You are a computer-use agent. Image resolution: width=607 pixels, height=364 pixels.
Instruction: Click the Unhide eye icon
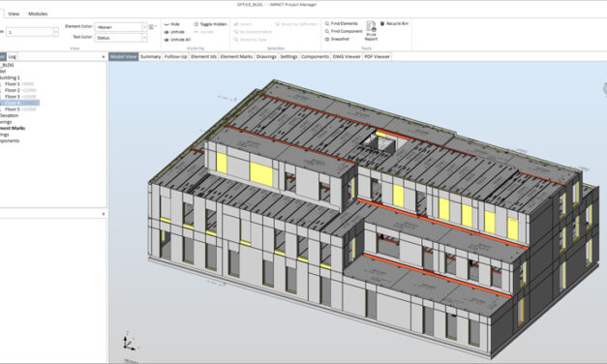[x=167, y=32]
